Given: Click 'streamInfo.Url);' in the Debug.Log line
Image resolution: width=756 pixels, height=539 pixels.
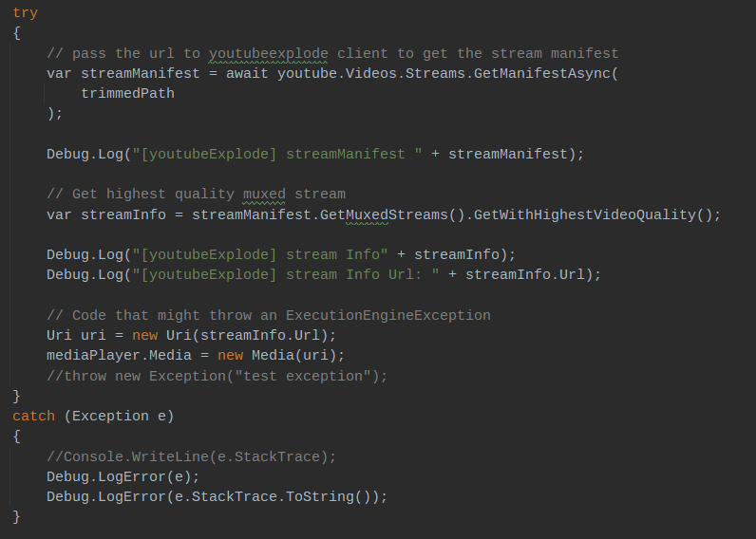Looking at the screenshot, I should [x=533, y=275].
